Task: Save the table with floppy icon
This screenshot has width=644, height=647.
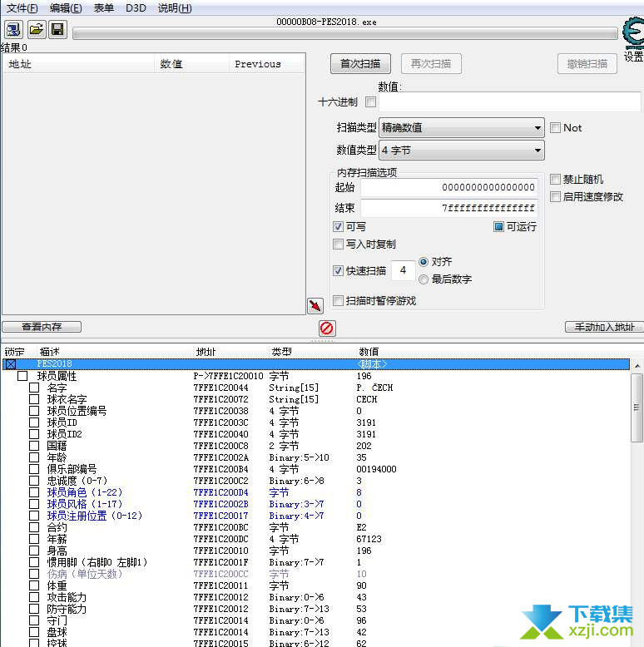Action: click(x=57, y=29)
